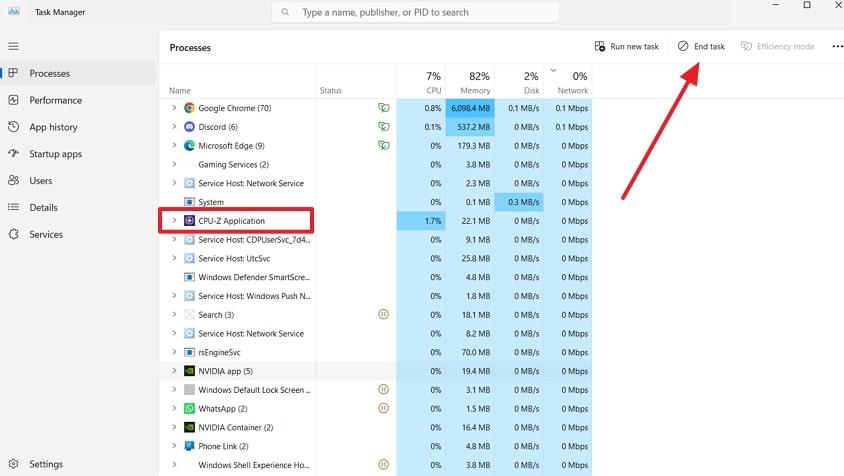The image size is (844, 476).
Task: Click the Task Manager app icon
Action: (14, 11)
